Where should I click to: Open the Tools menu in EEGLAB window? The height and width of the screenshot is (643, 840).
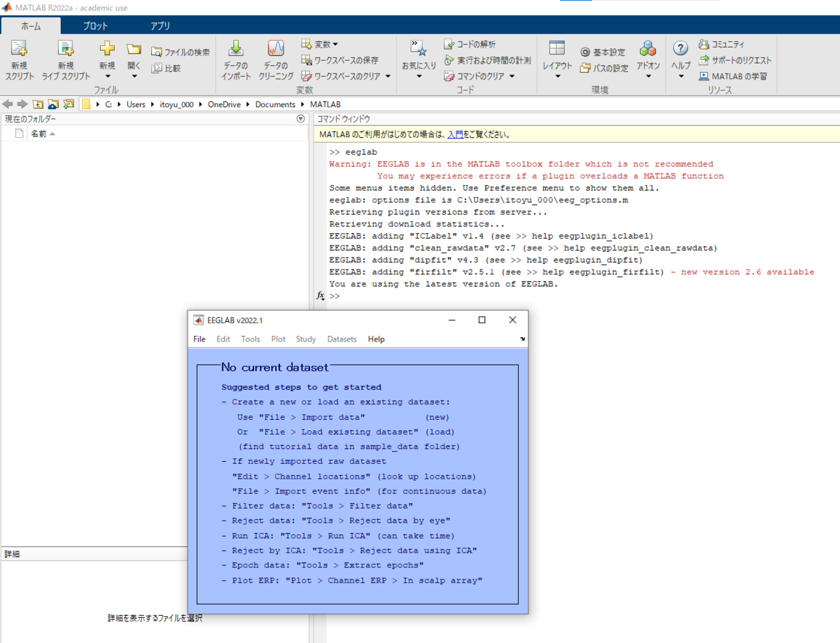click(251, 339)
